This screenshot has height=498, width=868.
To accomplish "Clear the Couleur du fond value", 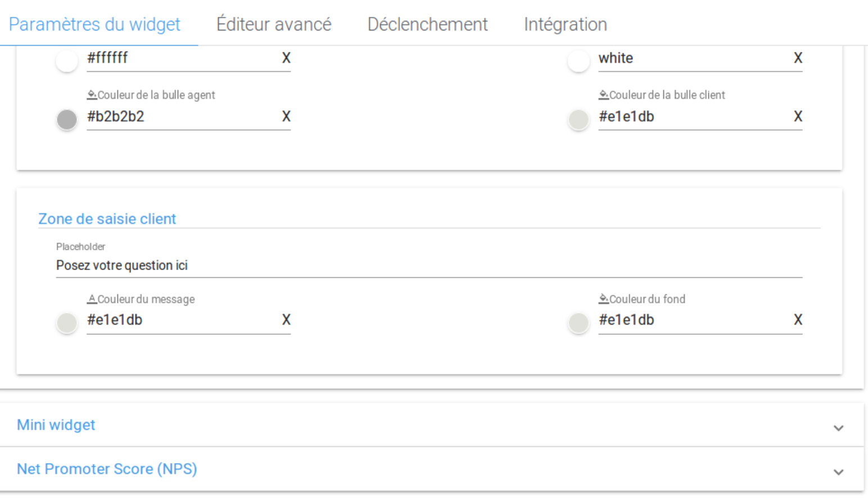I will [x=798, y=320].
